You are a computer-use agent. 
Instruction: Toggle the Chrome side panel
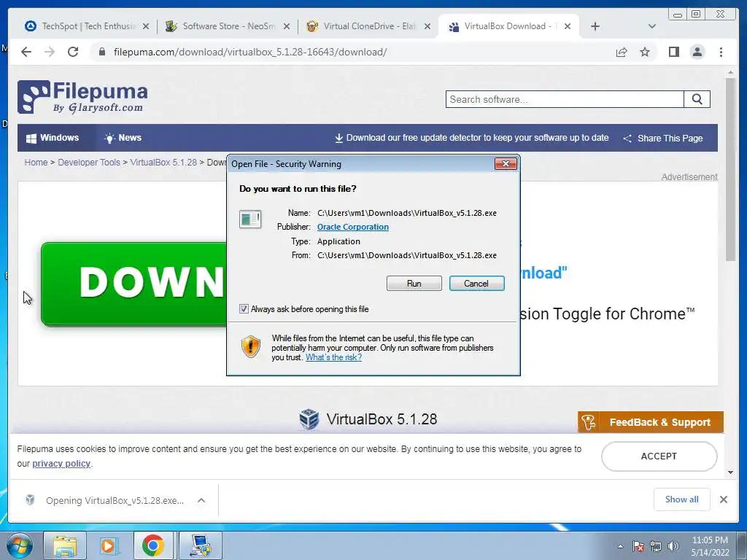[673, 52]
